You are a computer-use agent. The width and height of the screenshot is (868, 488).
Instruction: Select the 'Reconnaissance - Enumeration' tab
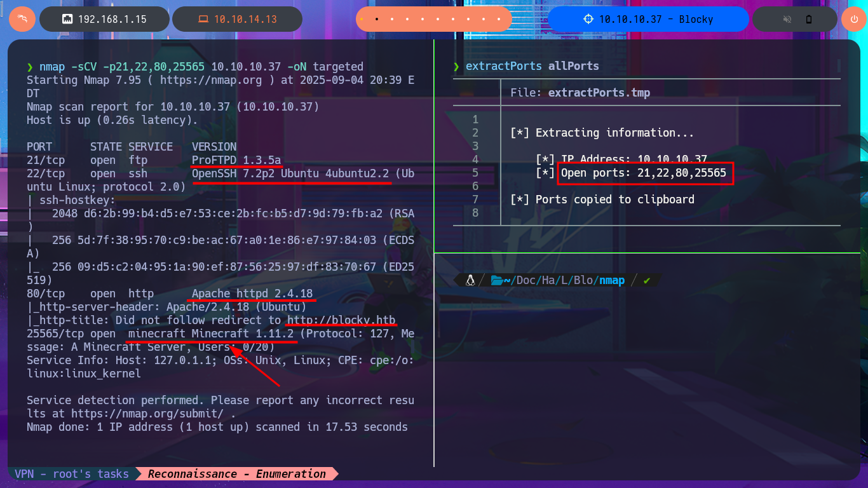point(236,474)
